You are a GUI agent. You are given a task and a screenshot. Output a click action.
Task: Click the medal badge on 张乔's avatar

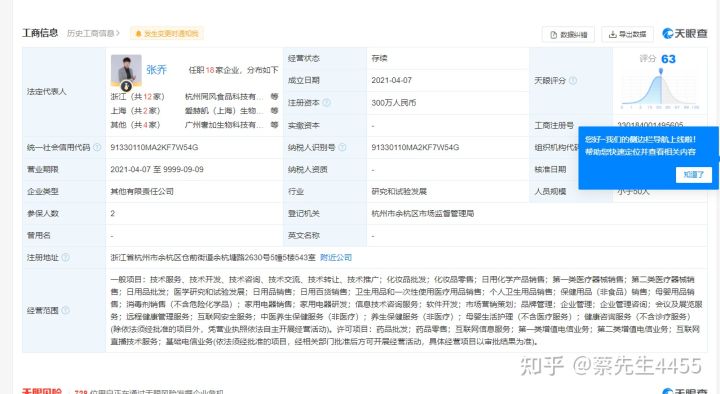pos(126,86)
